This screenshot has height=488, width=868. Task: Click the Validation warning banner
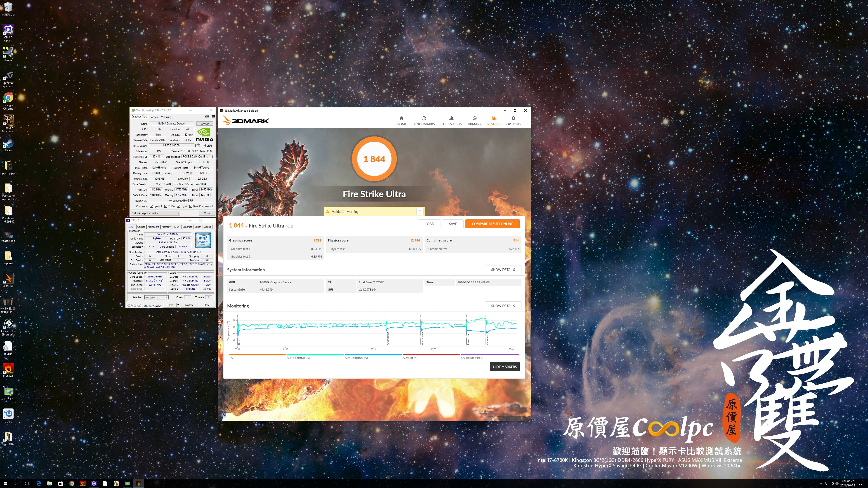pyautogui.click(x=374, y=211)
